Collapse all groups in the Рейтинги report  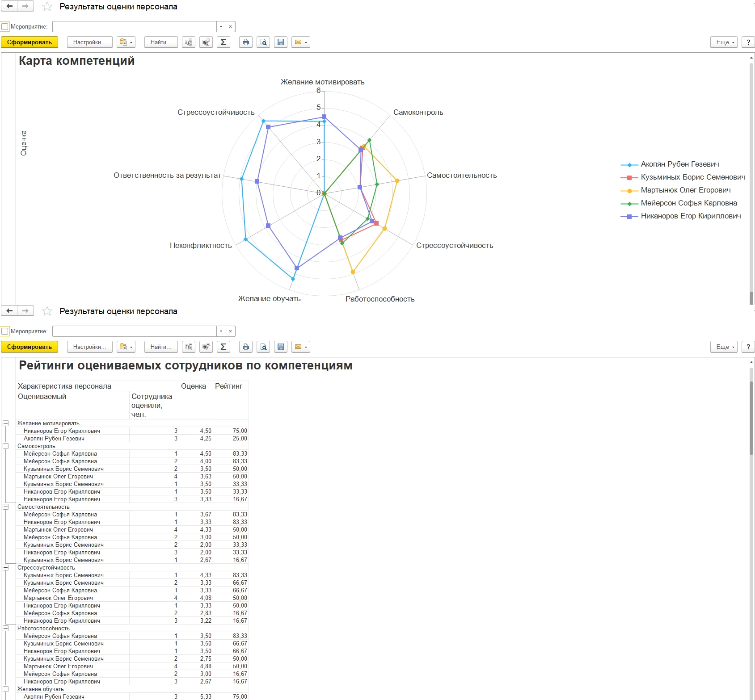pyautogui.click(x=189, y=347)
